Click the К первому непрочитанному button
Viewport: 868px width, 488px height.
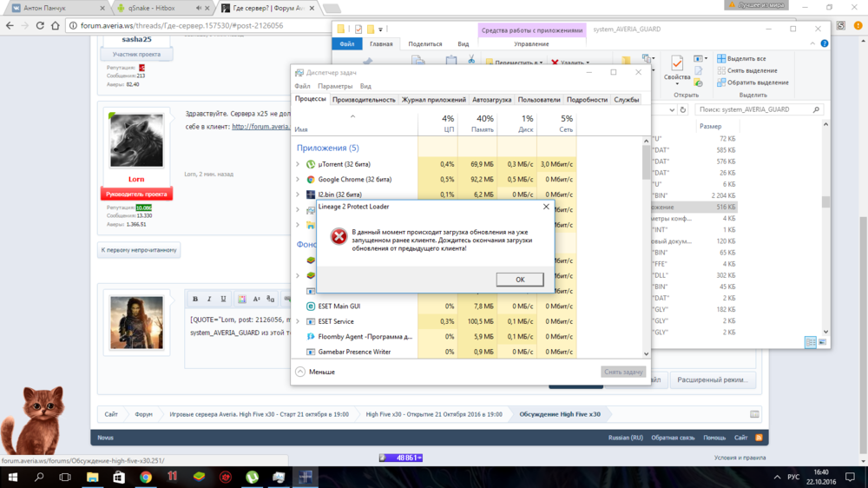click(139, 250)
